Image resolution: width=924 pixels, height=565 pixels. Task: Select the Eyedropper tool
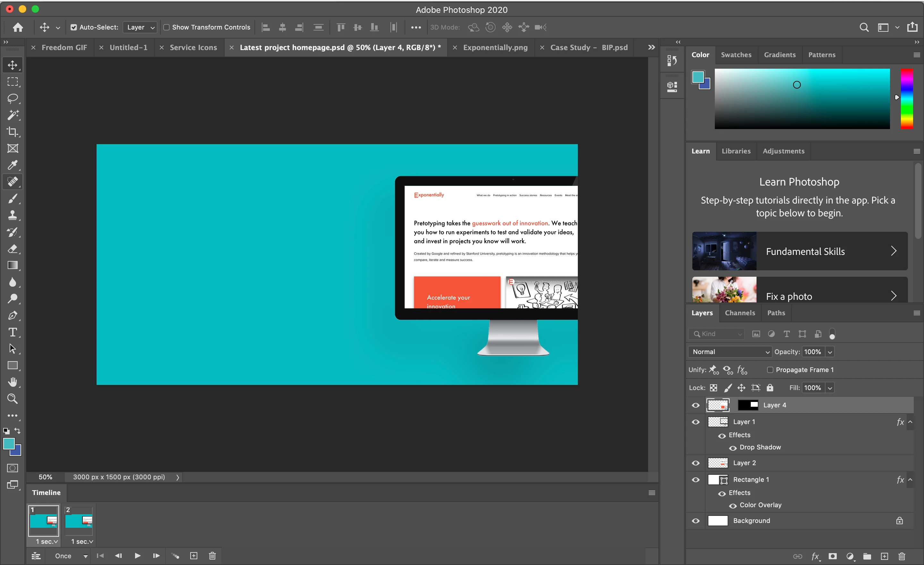pos(13,165)
